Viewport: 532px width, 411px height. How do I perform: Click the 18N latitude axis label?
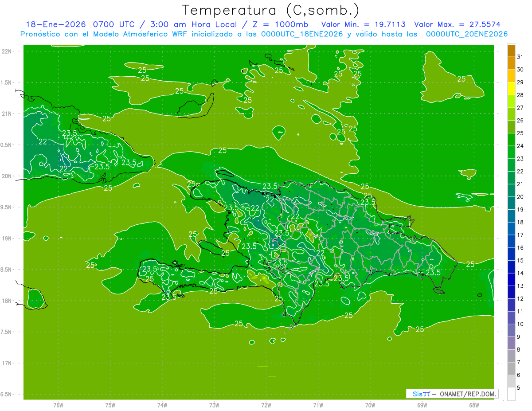tap(7, 301)
